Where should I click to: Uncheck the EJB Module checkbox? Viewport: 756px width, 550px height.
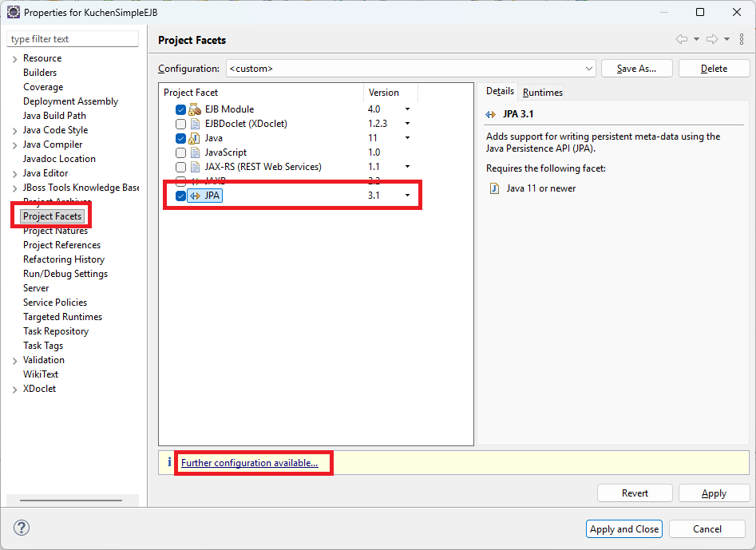[180, 109]
